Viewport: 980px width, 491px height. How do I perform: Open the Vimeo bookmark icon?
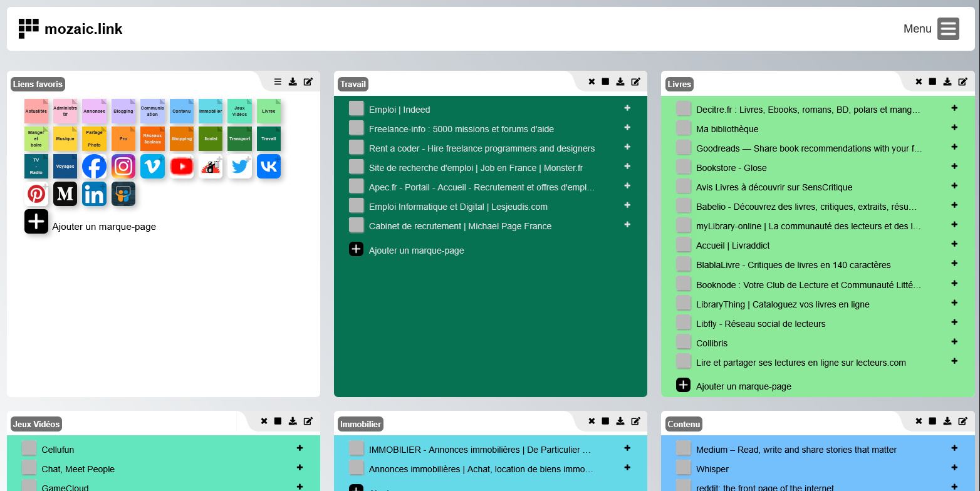(x=152, y=167)
